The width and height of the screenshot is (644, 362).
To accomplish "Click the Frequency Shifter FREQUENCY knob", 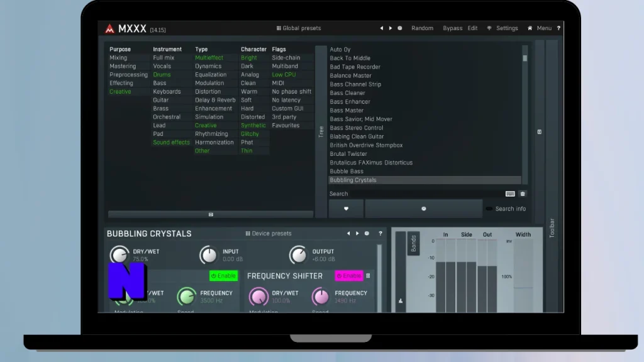I will click(320, 297).
